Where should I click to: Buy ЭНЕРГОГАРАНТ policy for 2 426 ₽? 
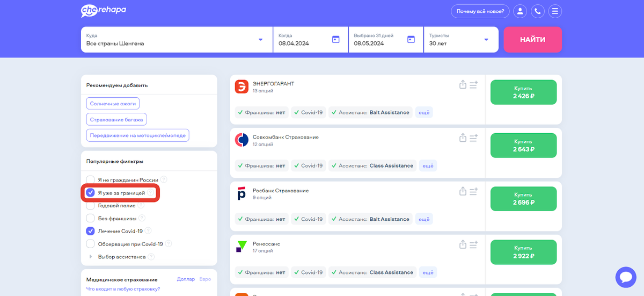524,92
